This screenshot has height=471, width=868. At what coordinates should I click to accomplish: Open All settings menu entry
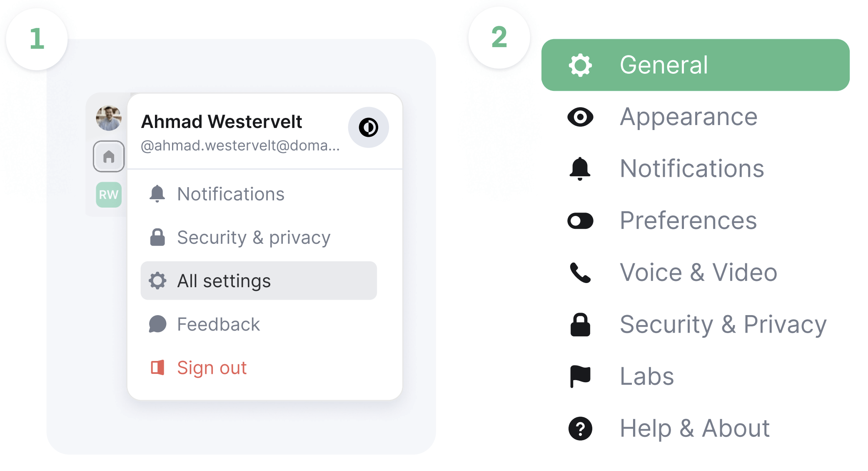click(258, 281)
